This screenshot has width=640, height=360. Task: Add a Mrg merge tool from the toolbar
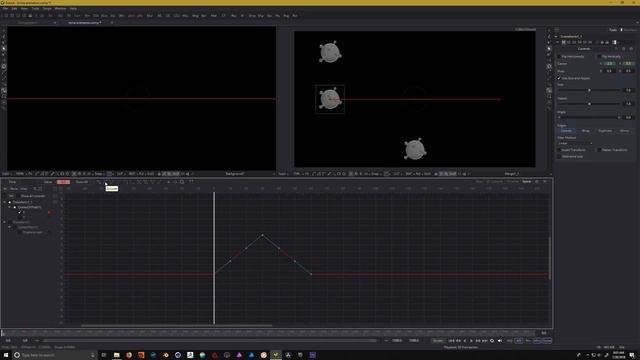[x=195, y=16]
